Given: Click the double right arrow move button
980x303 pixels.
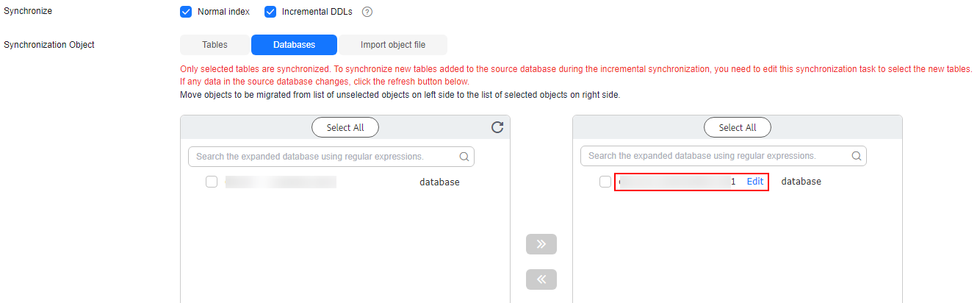Looking at the screenshot, I should click(541, 244).
